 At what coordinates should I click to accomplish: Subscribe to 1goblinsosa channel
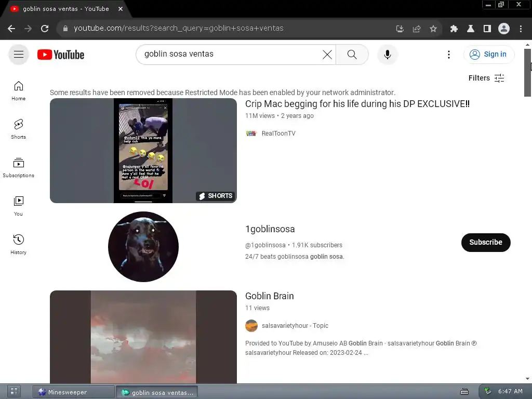pos(486,242)
